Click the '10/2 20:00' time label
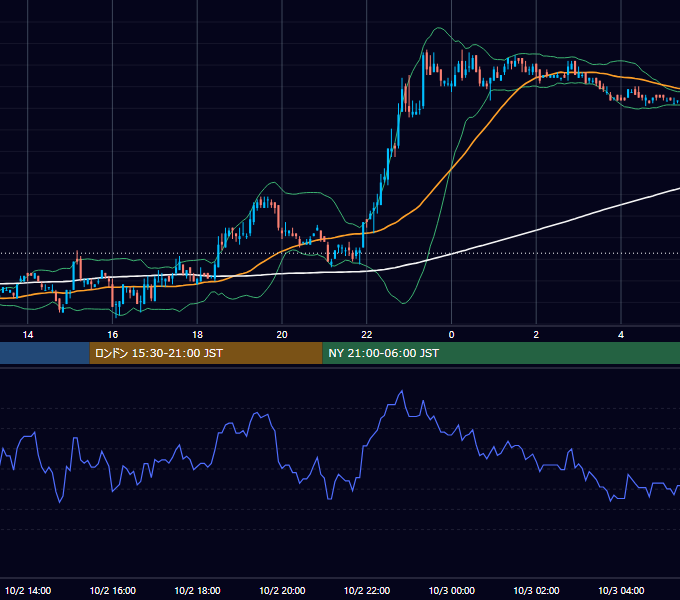This screenshot has width=680, height=600. (282, 590)
